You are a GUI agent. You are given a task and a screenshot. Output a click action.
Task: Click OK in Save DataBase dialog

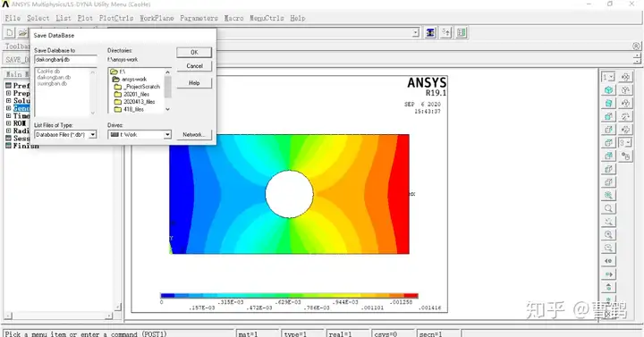tap(194, 52)
